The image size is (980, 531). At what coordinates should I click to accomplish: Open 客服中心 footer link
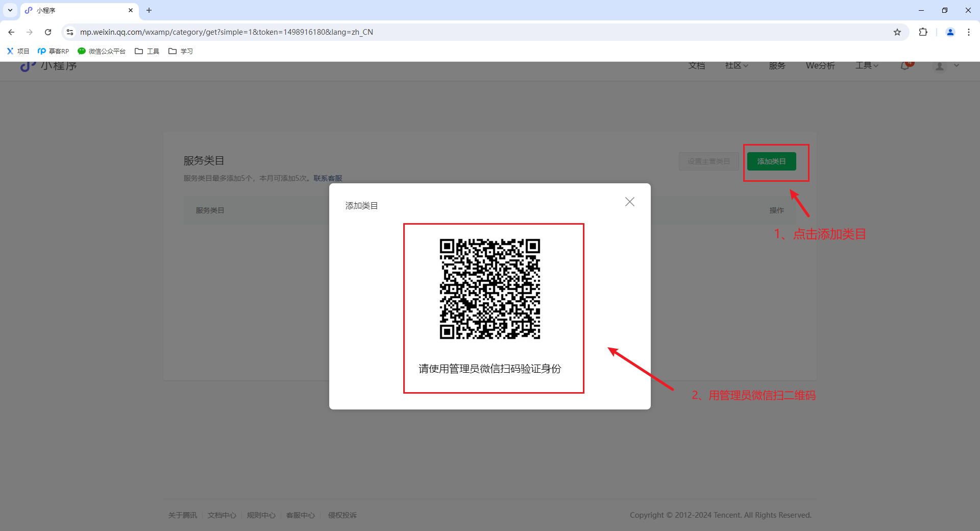(301, 515)
